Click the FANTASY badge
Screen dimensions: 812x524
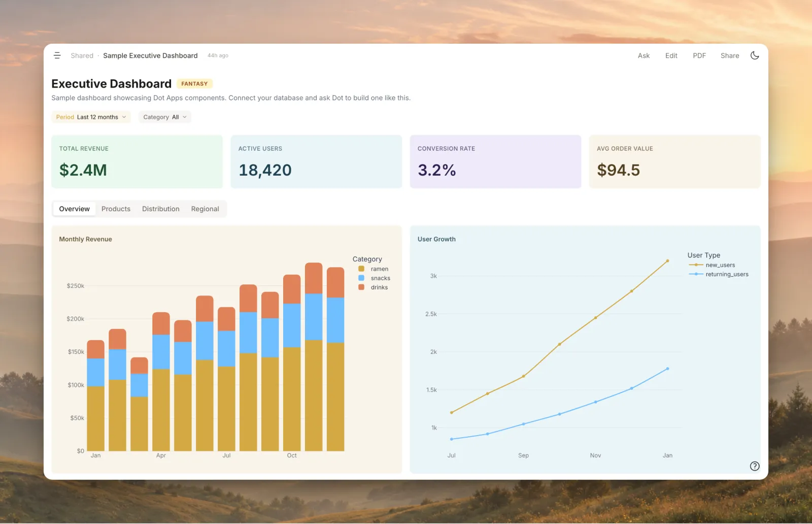click(x=194, y=84)
